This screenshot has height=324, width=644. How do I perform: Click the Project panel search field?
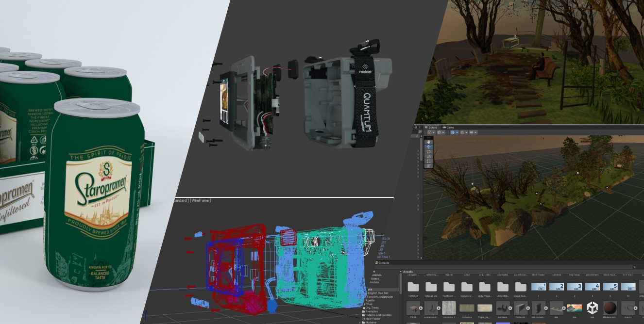point(638,267)
